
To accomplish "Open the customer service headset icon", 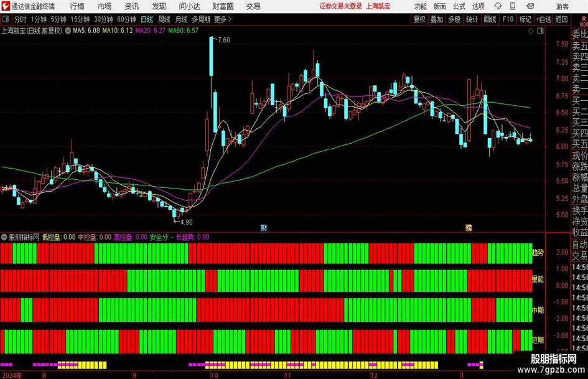I will (498, 6).
